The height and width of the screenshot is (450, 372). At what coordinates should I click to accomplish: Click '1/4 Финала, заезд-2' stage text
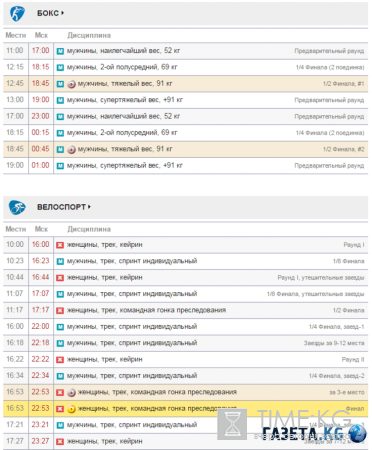(337, 376)
